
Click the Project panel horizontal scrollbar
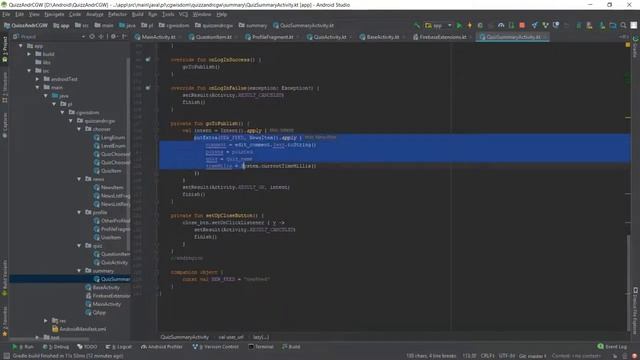(x=49, y=339)
